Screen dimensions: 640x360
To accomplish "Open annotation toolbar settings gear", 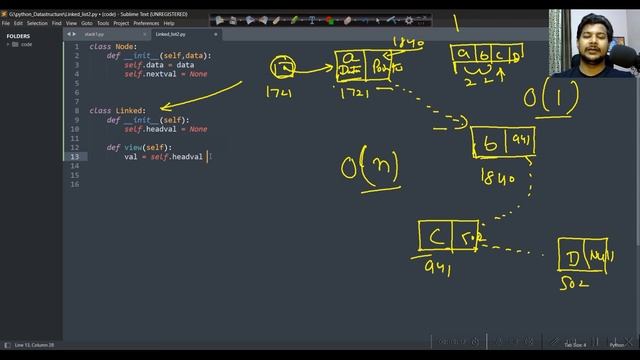I will click(409, 20).
